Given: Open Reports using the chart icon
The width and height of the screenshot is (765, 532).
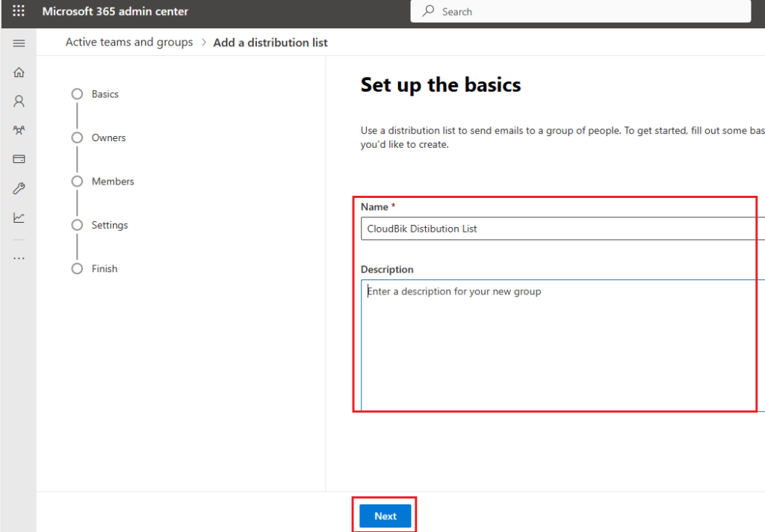Looking at the screenshot, I should pyautogui.click(x=18, y=217).
